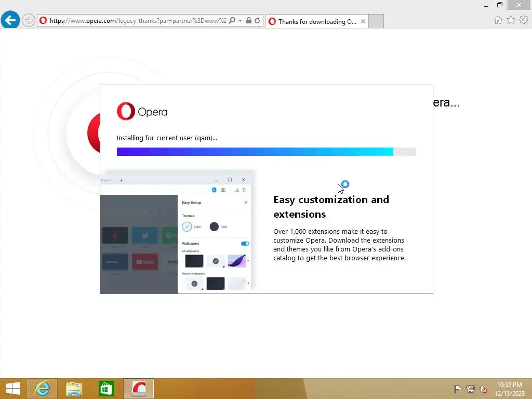Open File Explorer from taskbar
Image resolution: width=532 pixels, height=399 pixels.
(x=74, y=389)
